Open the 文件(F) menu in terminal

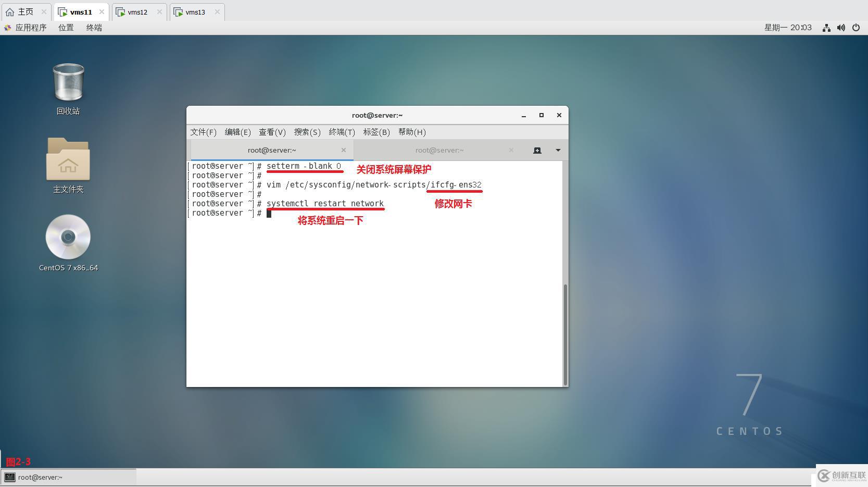(204, 132)
